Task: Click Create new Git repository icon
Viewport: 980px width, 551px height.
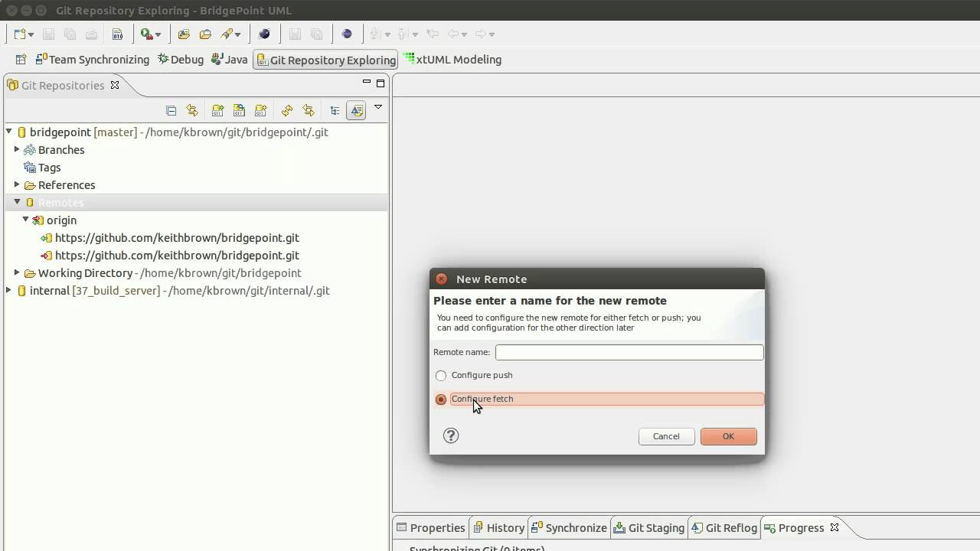Action: [261, 111]
